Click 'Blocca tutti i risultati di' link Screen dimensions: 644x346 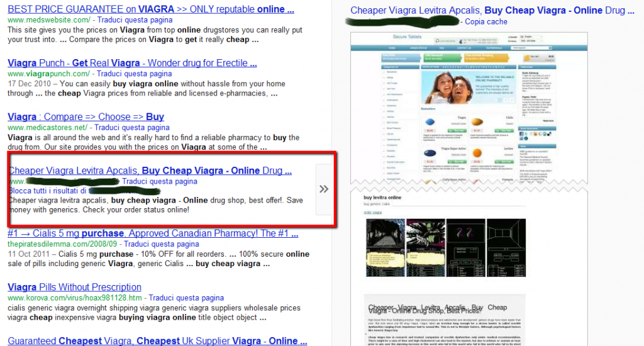[x=48, y=191]
